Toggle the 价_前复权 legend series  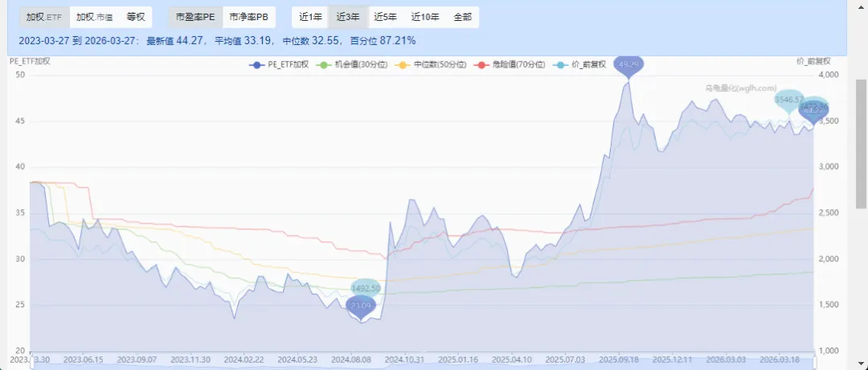[x=580, y=64]
